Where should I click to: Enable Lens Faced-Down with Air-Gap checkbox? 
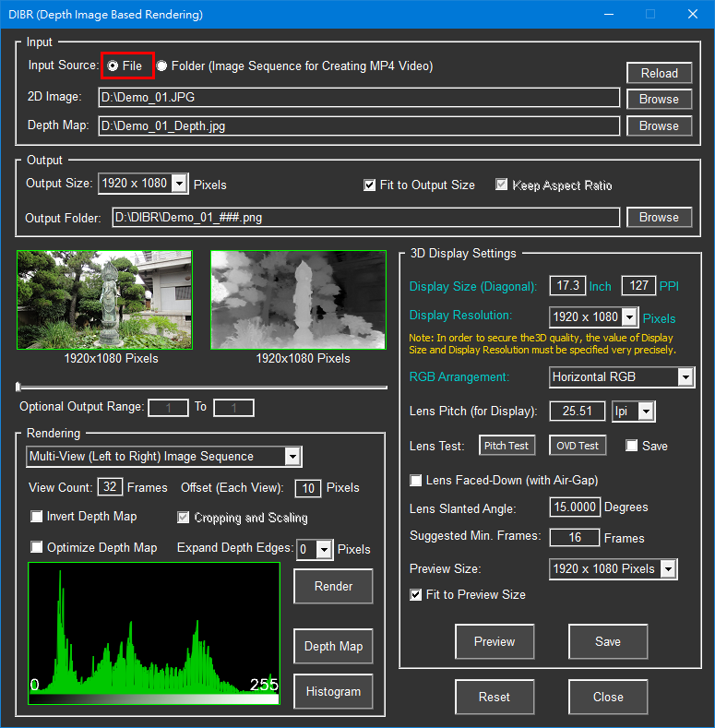[x=415, y=480]
